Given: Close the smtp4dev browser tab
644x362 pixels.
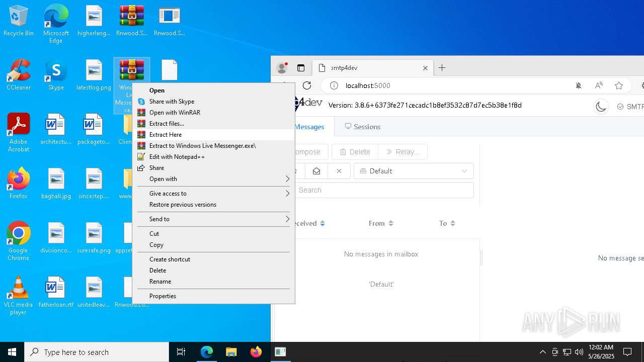Looking at the screenshot, I should click(425, 68).
